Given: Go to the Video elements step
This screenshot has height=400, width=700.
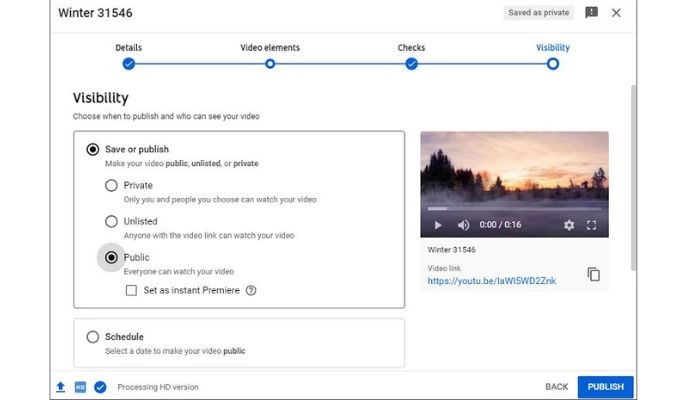Looking at the screenshot, I should pyautogui.click(x=270, y=64).
